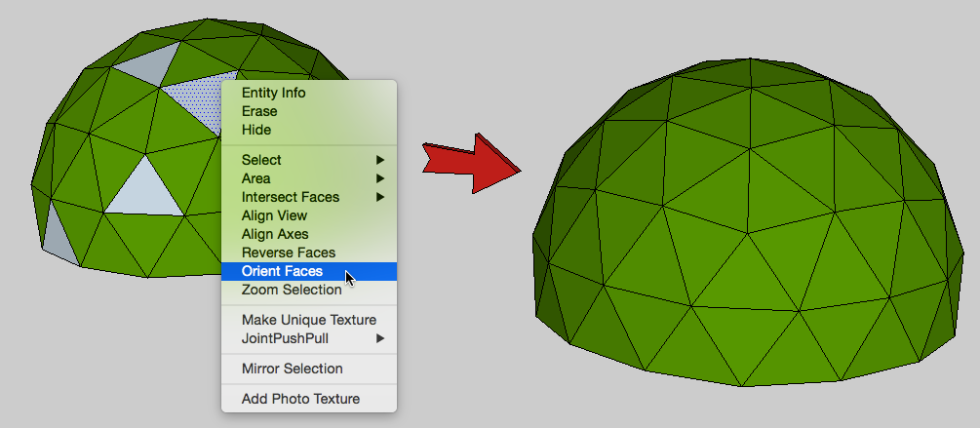The image size is (980, 428).
Task: Expand the arrow beside Intersect Faces
Action: click(380, 197)
